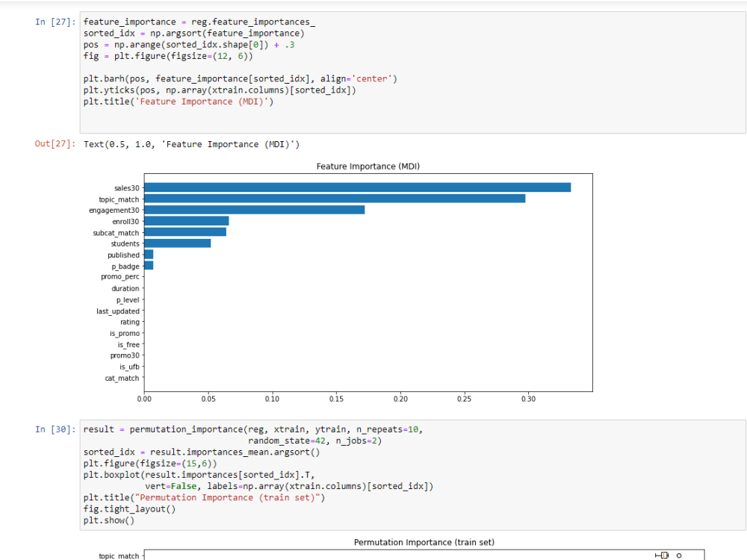Click the is_ufb y-axis label

(129, 367)
